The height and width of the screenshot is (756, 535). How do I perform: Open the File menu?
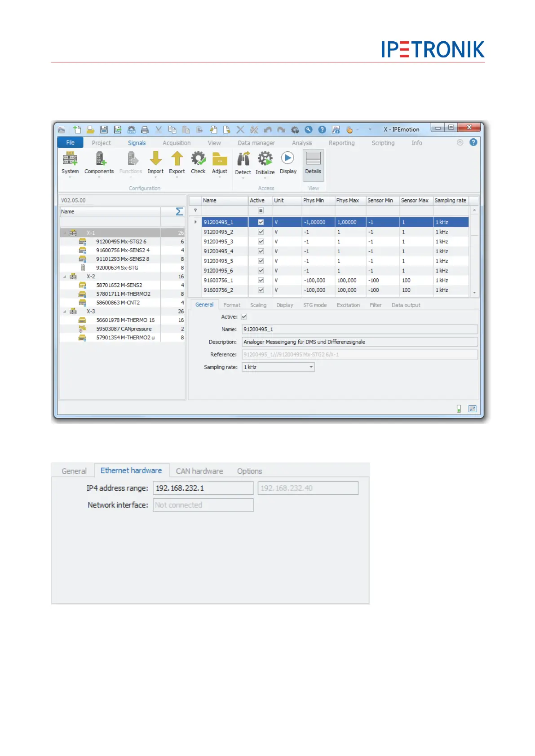click(71, 142)
